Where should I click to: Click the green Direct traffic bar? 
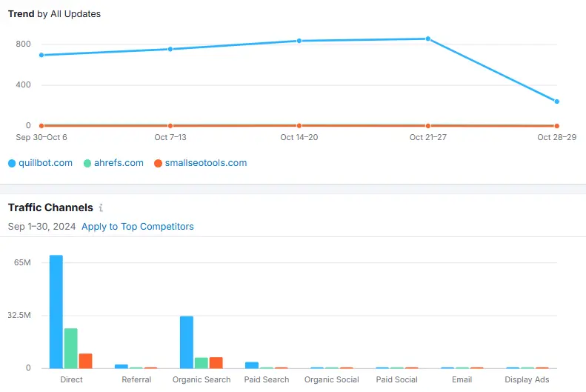(71, 348)
